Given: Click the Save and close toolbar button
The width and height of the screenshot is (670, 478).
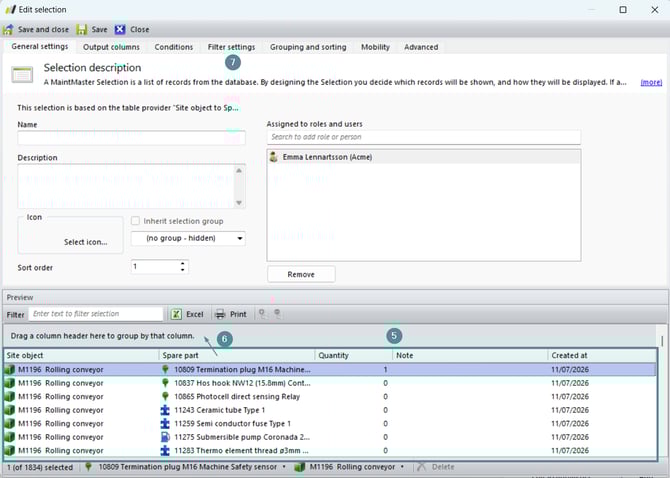Looking at the screenshot, I should tap(36, 29).
